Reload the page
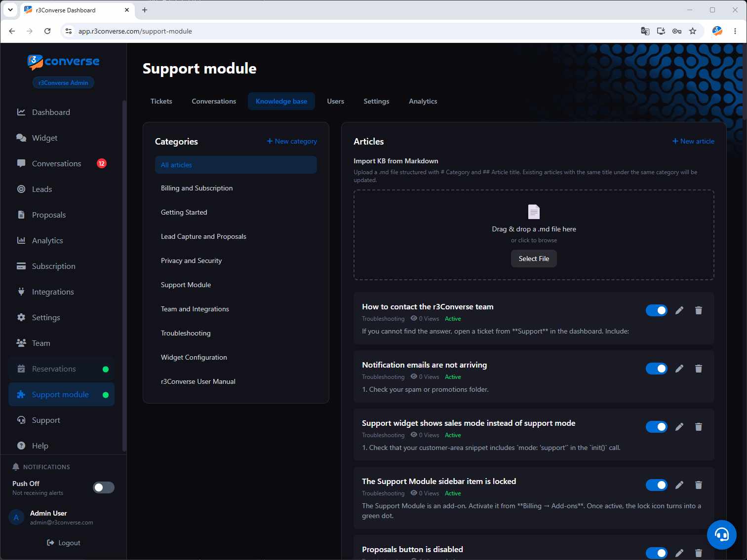 pyautogui.click(x=47, y=31)
